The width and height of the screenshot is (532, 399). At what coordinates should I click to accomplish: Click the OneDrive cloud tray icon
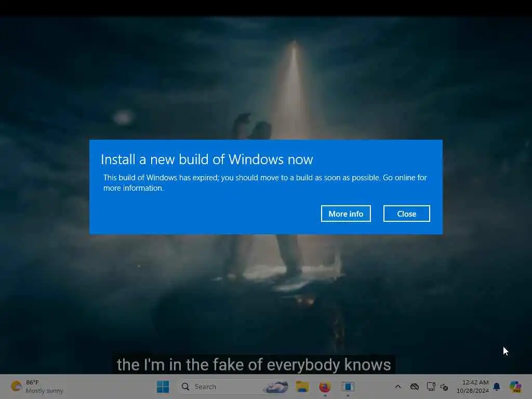tap(414, 387)
